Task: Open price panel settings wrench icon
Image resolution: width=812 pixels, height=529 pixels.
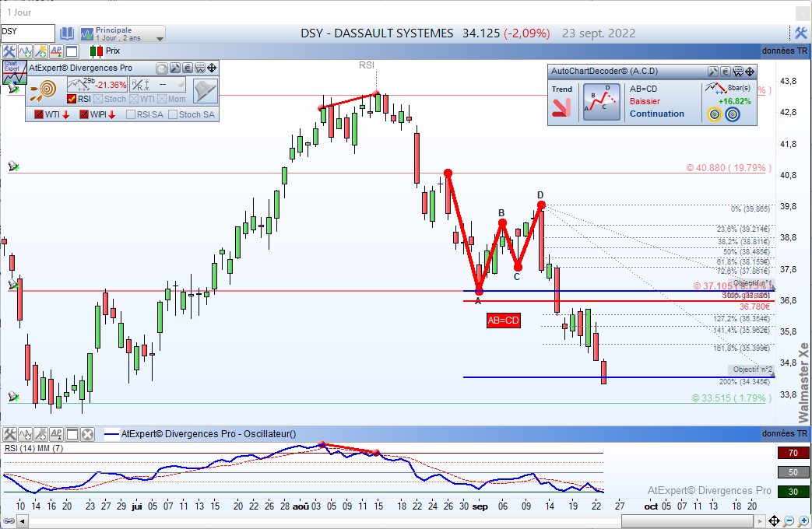Action: click(x=9, y=51)
